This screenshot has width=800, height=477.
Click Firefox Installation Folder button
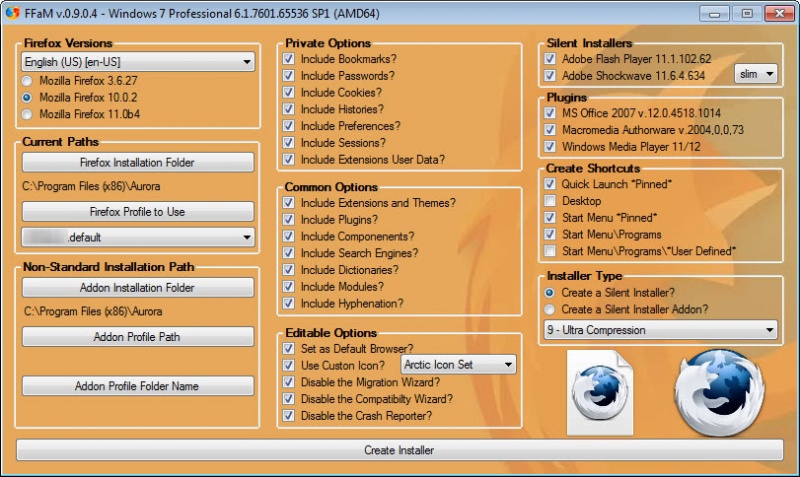point(138,162)
